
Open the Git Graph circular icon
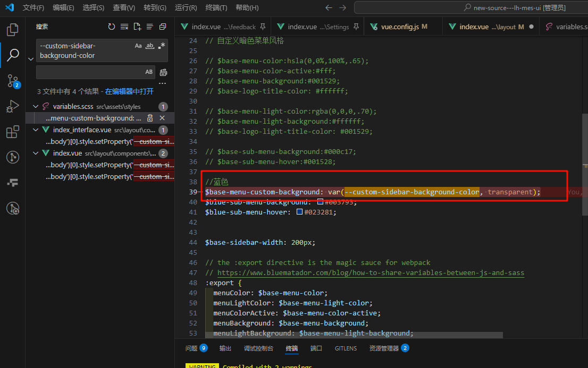point(13,157)
